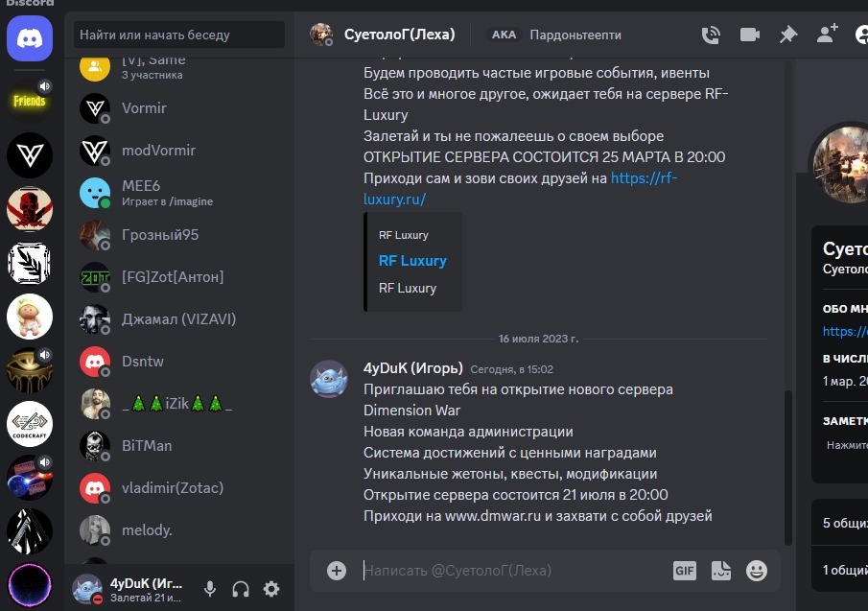Open the Vormir direct message
The image size is (868, 611).
[x=180, y=108]
